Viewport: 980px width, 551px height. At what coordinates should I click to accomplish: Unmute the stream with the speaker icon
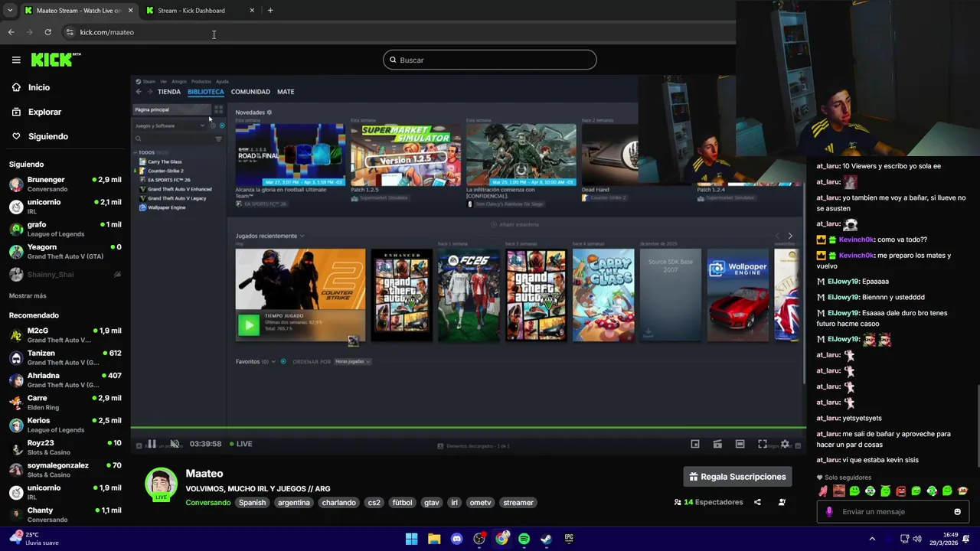pos(175,444)
